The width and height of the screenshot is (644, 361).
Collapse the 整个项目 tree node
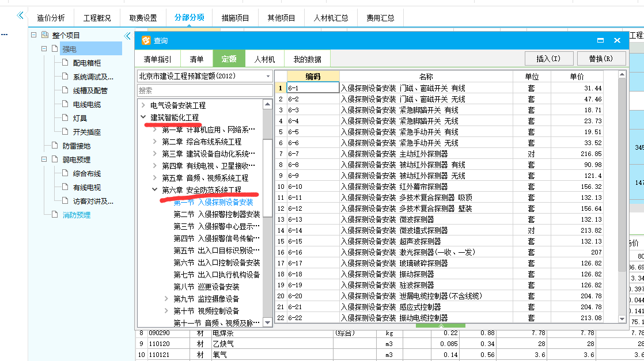click(33, 35)
